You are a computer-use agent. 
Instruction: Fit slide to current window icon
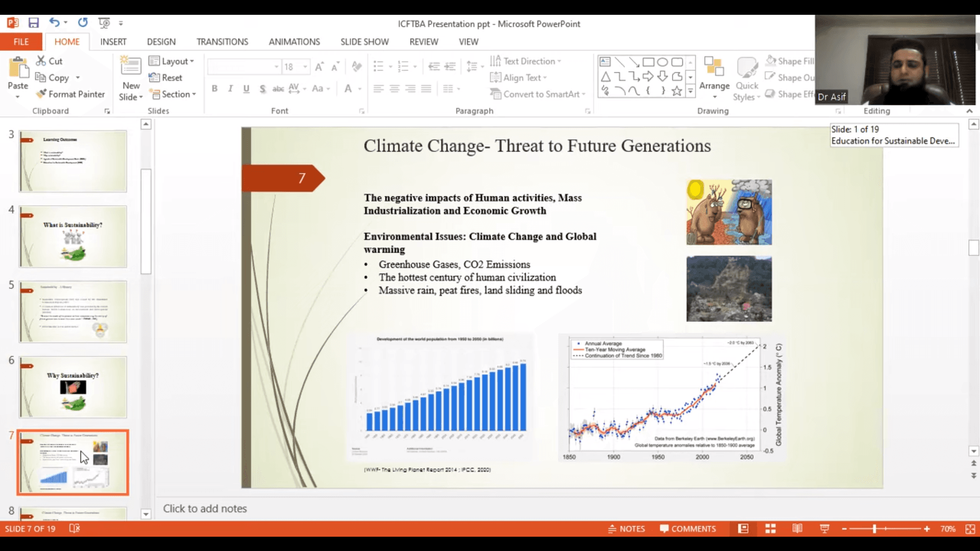[x=970, y=529]
